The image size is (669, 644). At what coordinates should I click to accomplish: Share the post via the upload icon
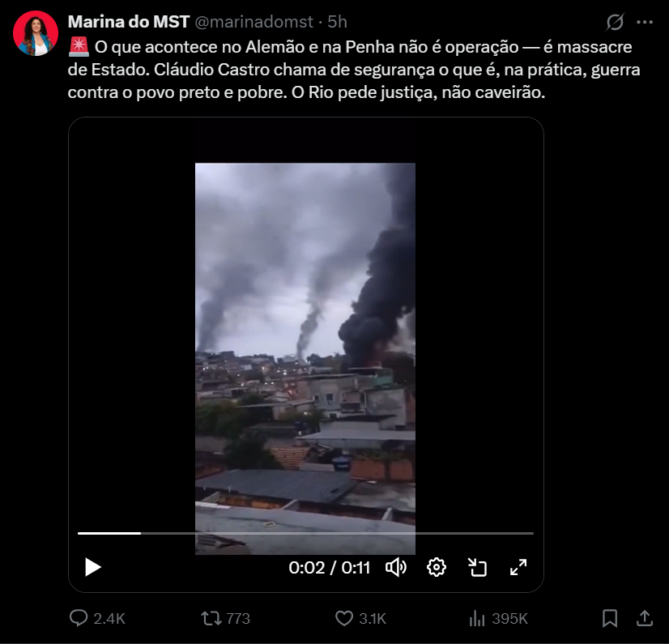(645, 618)
